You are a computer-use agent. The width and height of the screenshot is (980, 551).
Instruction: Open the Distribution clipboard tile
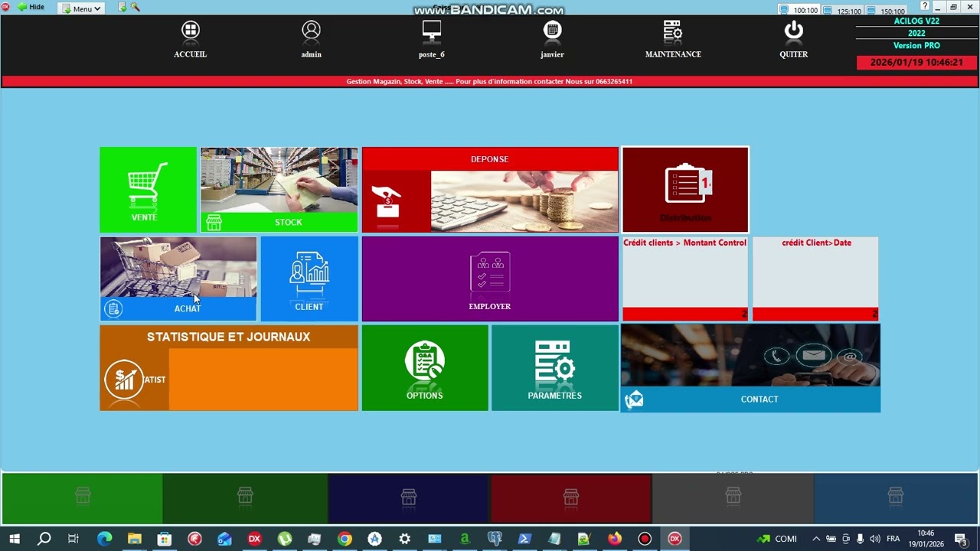(685, 190)
